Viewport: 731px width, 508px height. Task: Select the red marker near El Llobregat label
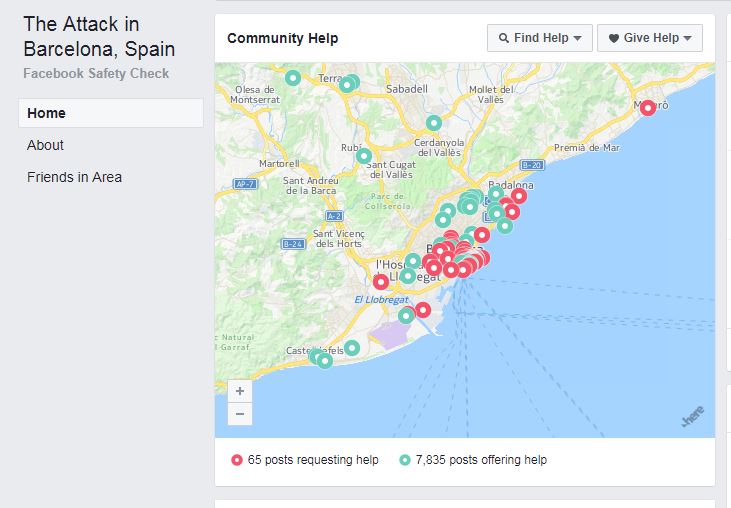(x=381, y=281)
